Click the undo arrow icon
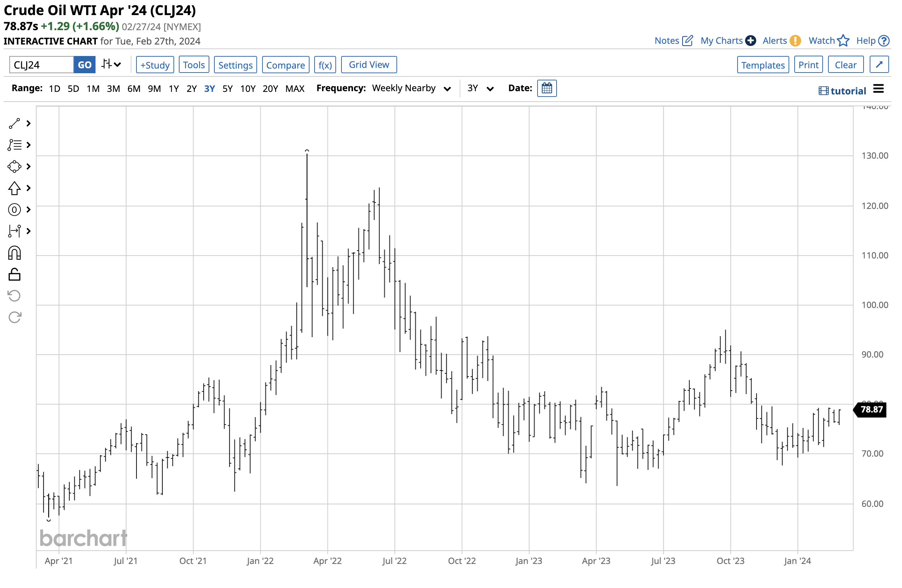 14,296
